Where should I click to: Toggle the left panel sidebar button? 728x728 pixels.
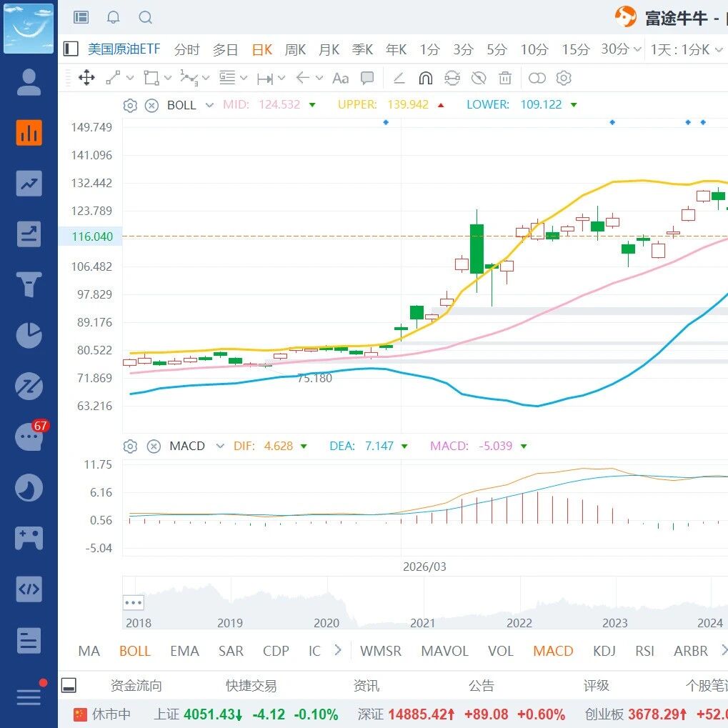[x=71, y=49]
